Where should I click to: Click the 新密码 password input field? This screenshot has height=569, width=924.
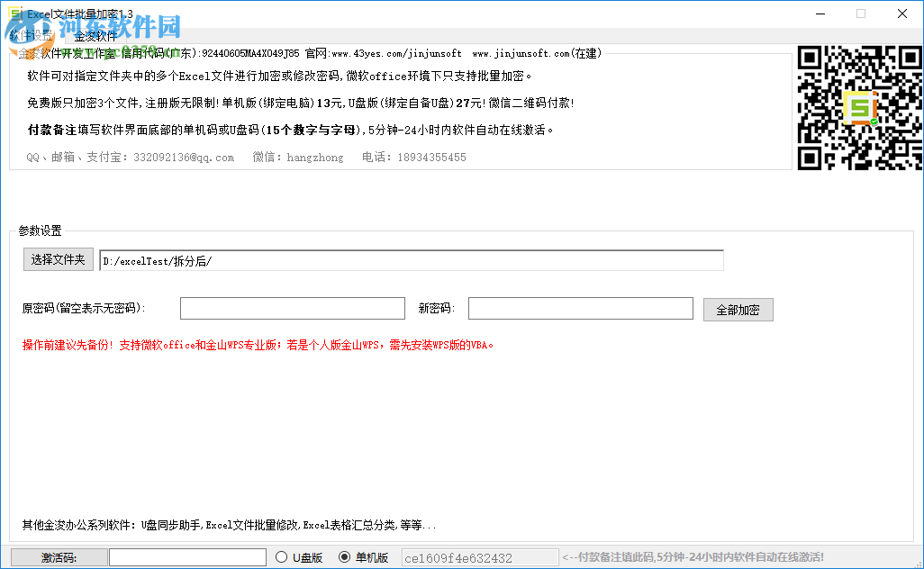coord(580,308)
